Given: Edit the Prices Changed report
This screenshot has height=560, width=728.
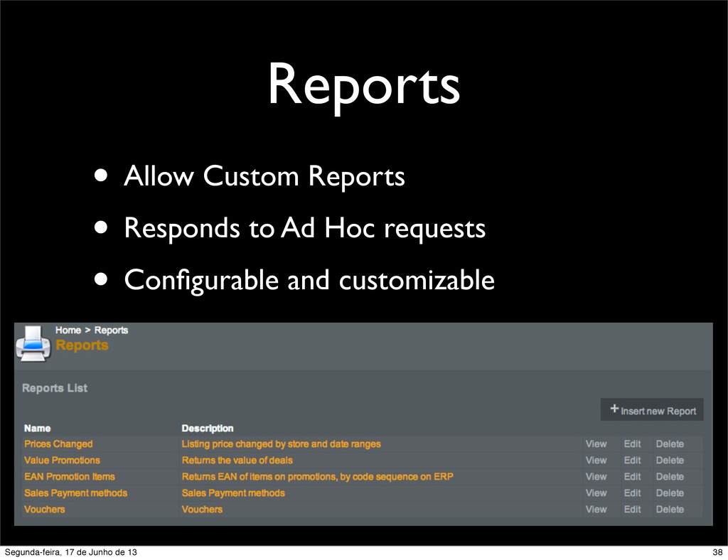Looking at the screenshot, I should [x=632, y=444].
